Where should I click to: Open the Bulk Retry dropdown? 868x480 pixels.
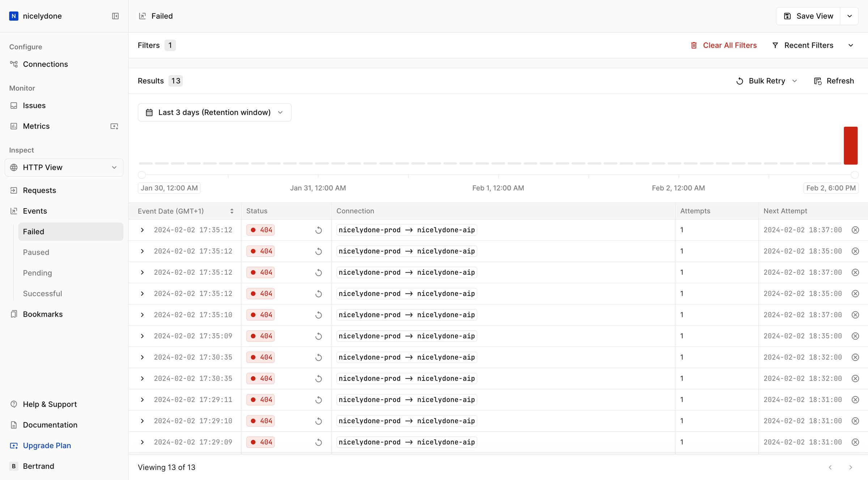pyautogui.click(x=767, y=81)
